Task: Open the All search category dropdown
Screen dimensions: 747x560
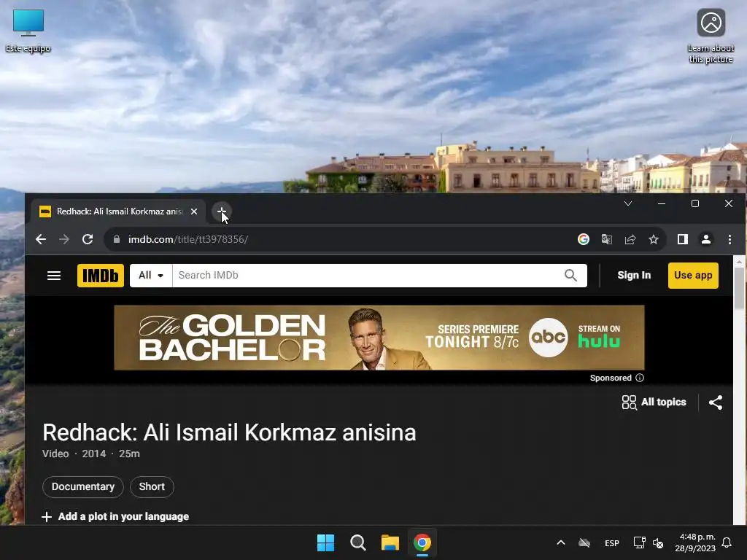Action: point(151,275)
